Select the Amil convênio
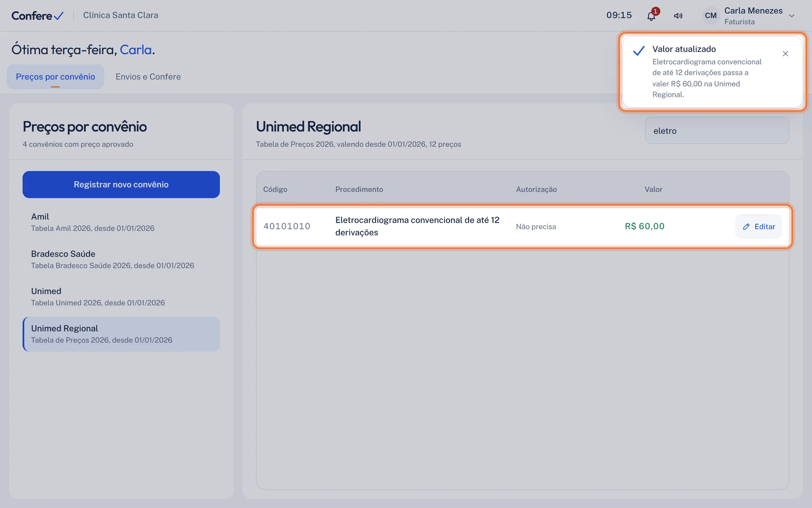 coord(121,222)
